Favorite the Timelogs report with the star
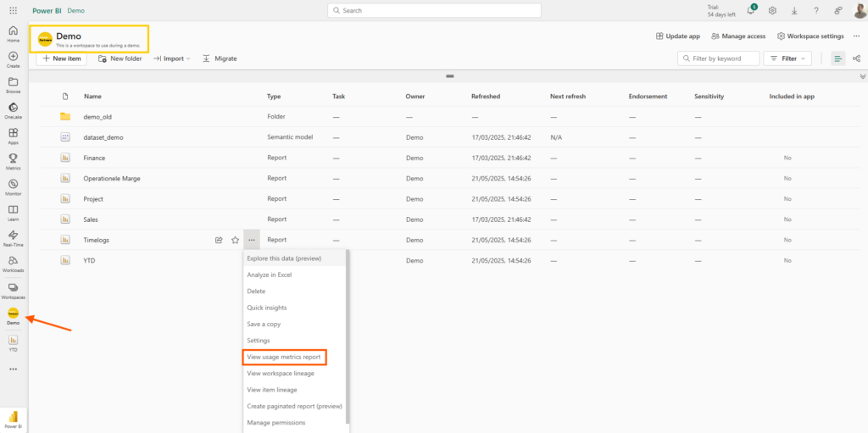 pyautogui.click(x=236, y=241)
